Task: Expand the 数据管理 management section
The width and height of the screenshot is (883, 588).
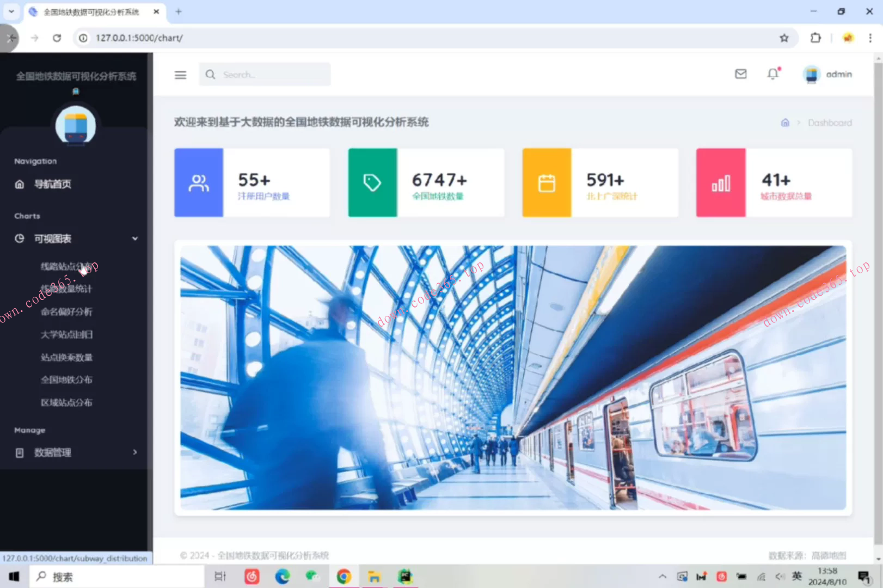Action: [134, 452]
